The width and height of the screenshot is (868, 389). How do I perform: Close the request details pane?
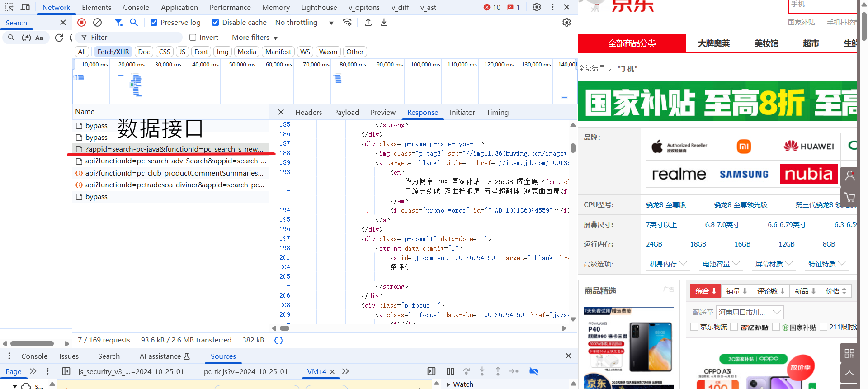[281, 112]
